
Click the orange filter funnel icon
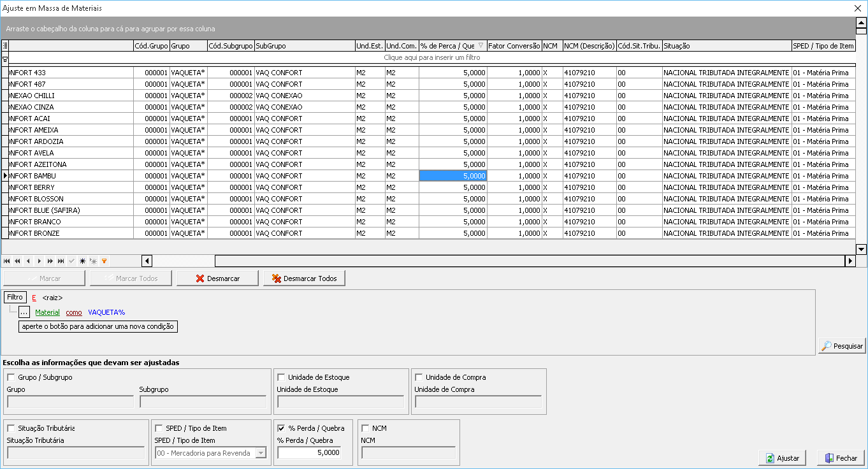pos(104,261)
